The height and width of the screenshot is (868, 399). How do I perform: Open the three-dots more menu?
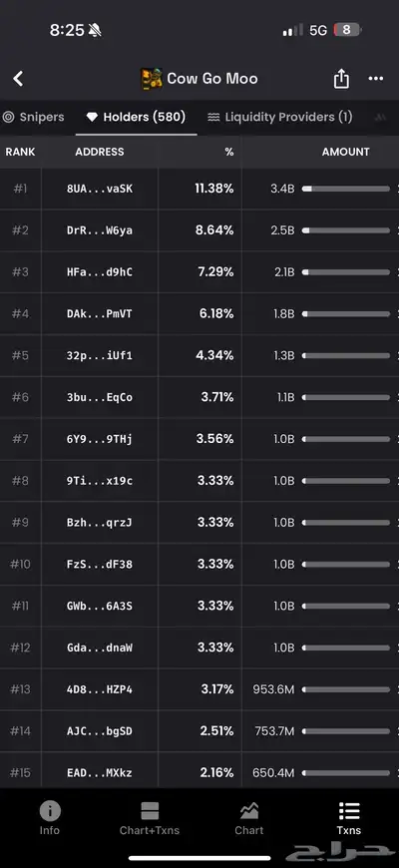[x=376, y=79]
